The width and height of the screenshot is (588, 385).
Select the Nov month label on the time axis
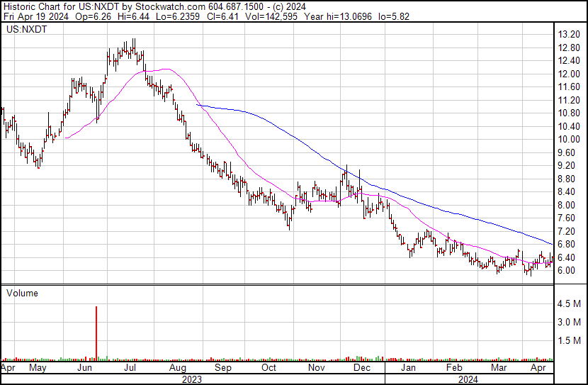[316, 369]
